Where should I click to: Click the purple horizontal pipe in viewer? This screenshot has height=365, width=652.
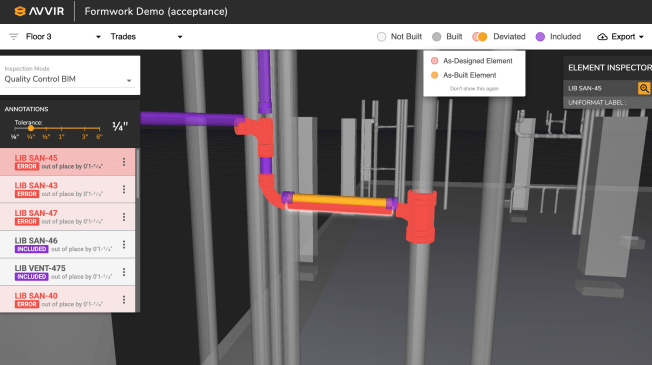[191, 119]
